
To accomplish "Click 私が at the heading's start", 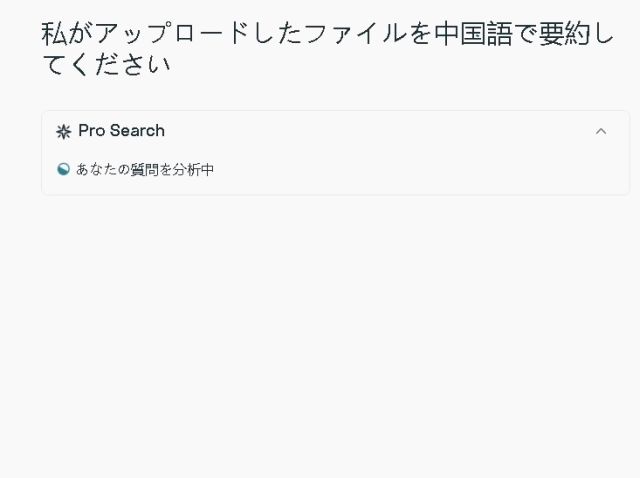I will [68, 33].
